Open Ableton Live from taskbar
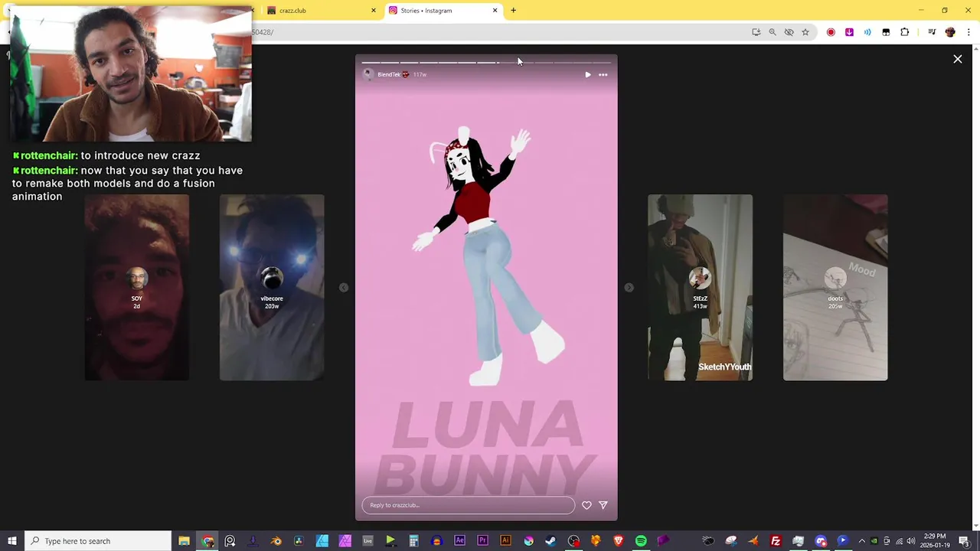This screenshot has height=551, width=980. click(367, 541)
